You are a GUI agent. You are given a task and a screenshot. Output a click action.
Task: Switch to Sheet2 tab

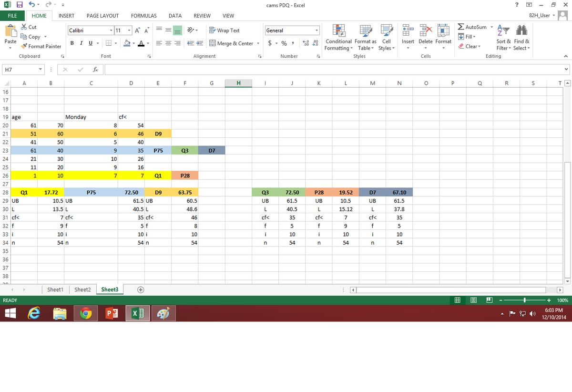82,289
